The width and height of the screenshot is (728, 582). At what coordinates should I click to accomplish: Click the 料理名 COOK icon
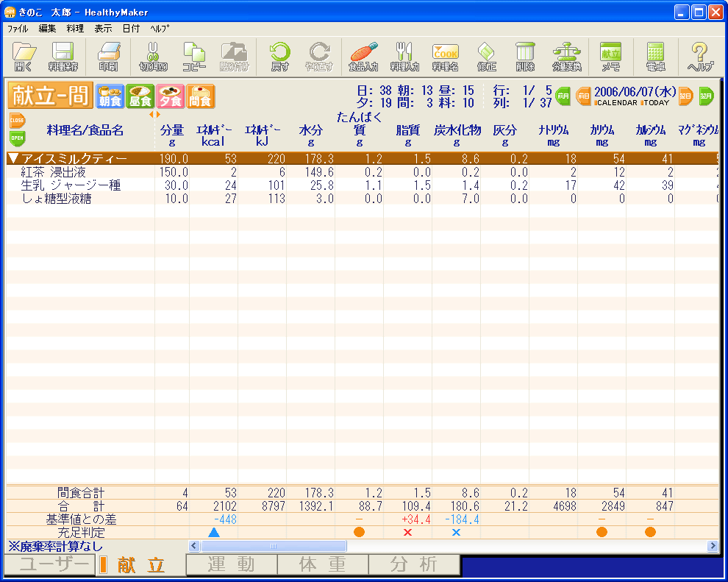[x=445, y=57]
